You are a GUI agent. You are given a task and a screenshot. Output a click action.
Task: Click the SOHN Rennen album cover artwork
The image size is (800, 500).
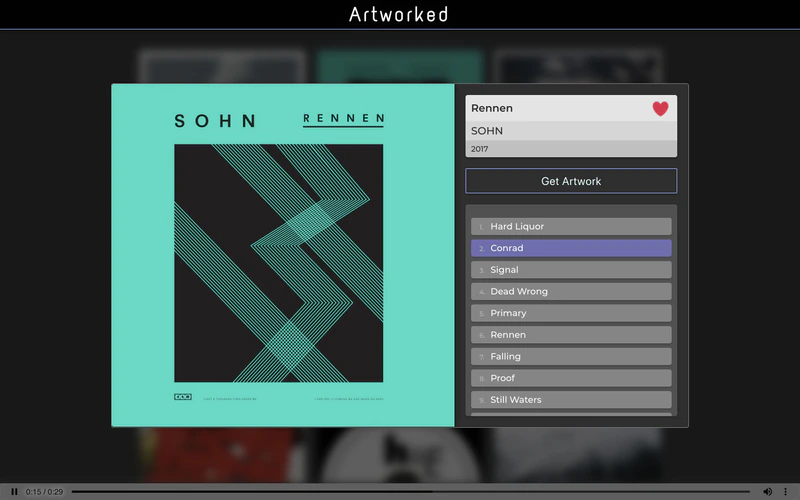pos(283,255)
